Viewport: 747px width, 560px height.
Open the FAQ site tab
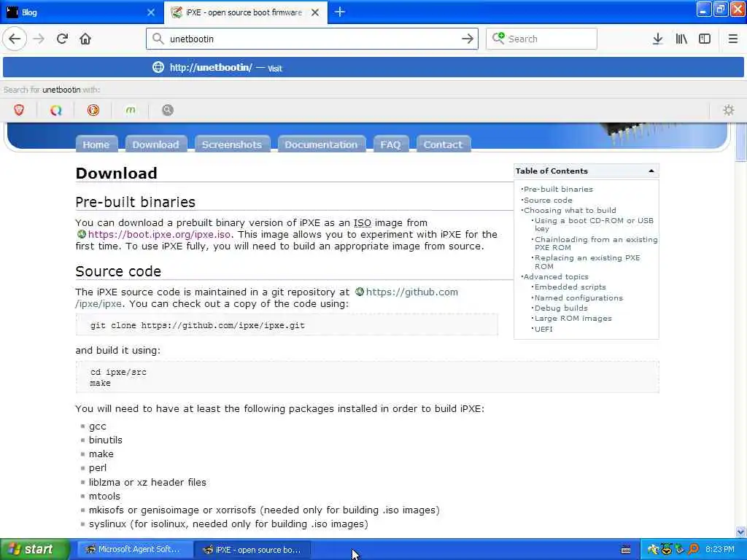(390, 144)
